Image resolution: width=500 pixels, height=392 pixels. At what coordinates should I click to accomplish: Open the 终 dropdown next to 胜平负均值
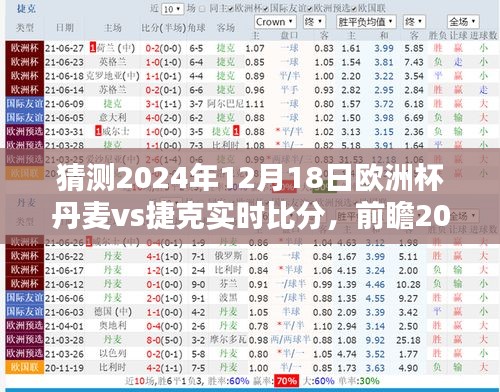pos(414,22)
